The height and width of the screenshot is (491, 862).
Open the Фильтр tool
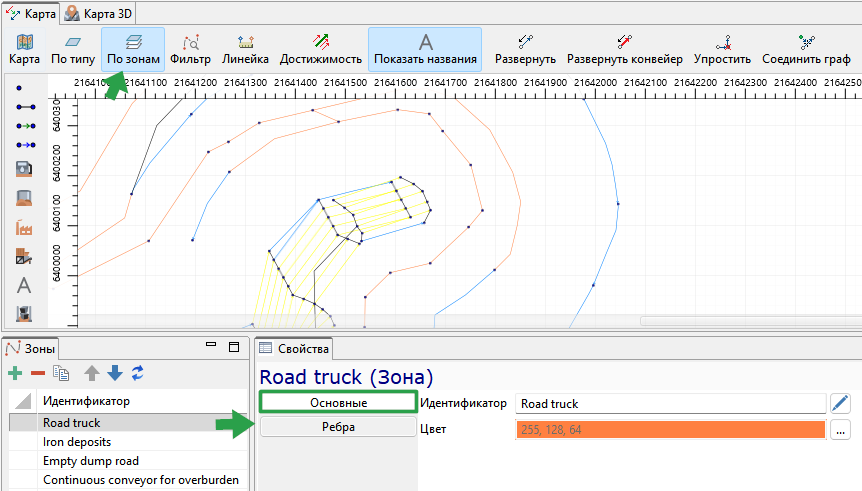click(x=190, y=49)
